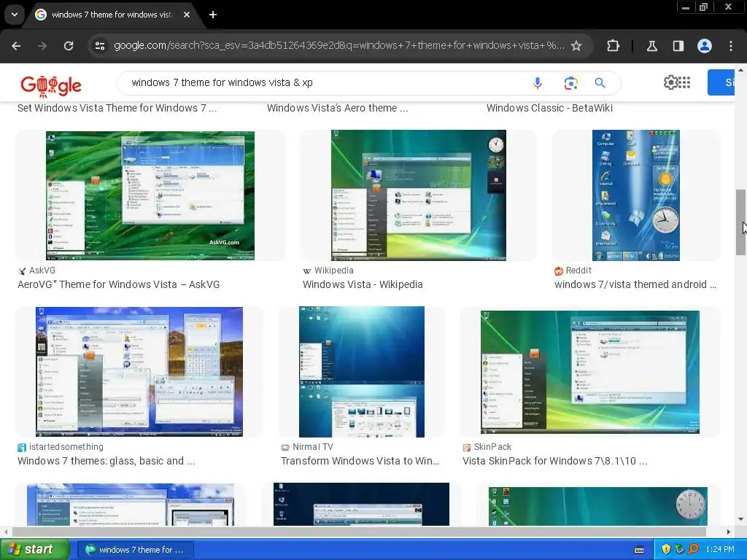
Task: Click the SkinPack source label
Action: (492, 447)
